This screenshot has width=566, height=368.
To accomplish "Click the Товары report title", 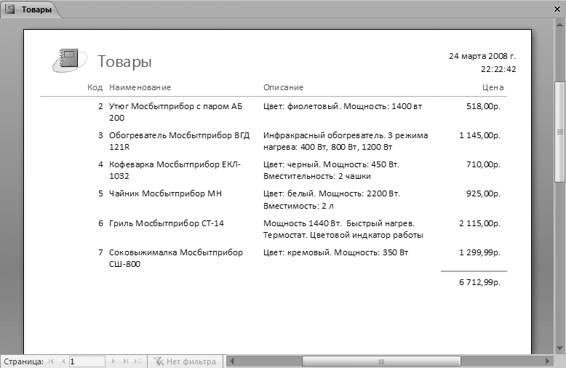I will (x=125, y=61).
